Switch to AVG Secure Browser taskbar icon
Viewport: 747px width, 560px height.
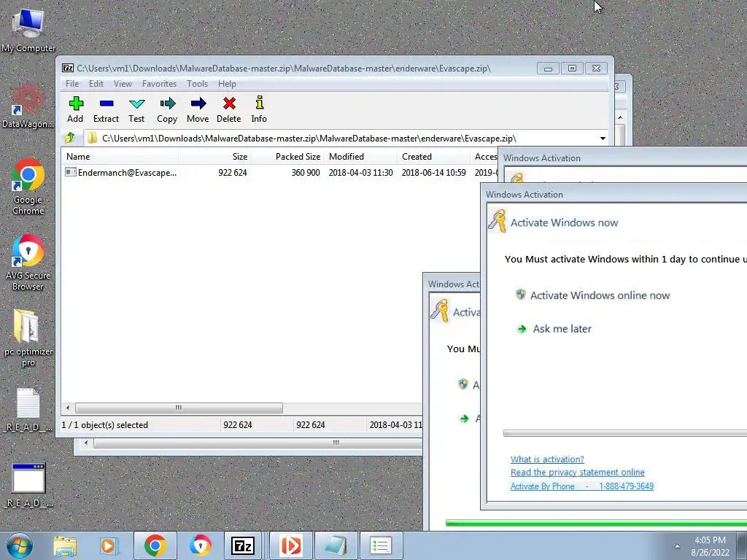200,545
